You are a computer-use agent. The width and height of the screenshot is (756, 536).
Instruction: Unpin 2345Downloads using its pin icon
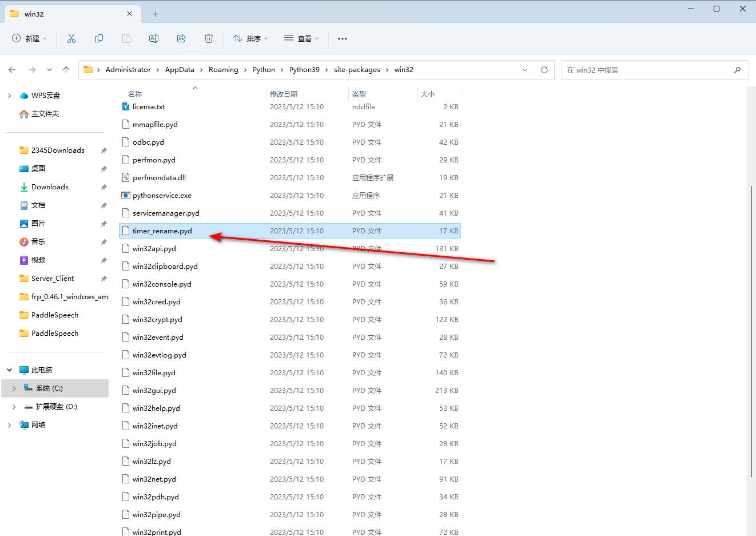(104, 150)
